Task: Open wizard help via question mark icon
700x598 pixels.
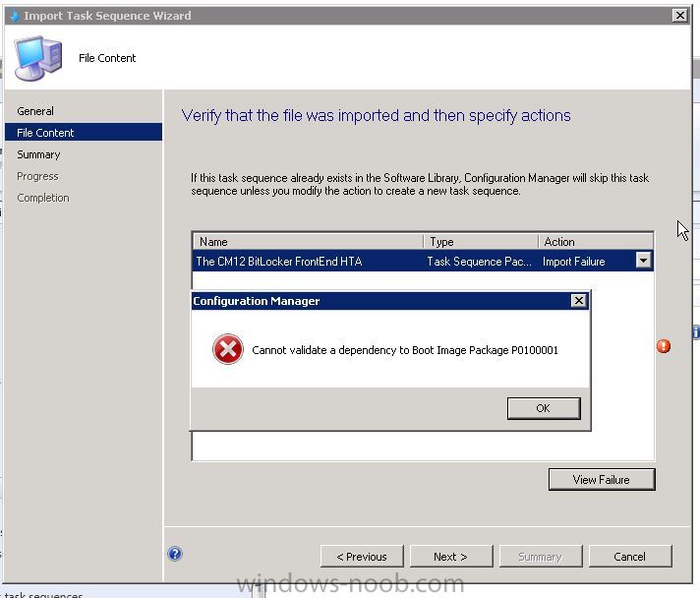Action: click(x=175, y=554)
